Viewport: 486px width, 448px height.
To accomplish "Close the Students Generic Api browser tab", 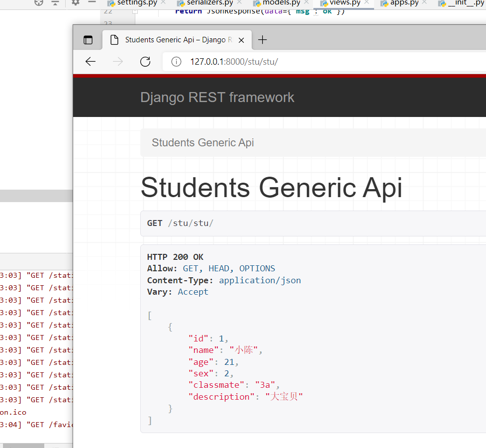I will [x=241, y=40].
